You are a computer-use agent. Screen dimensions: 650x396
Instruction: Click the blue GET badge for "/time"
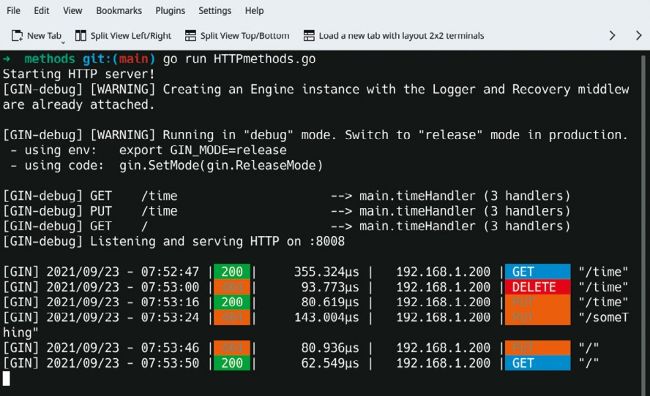coord(538,272)
